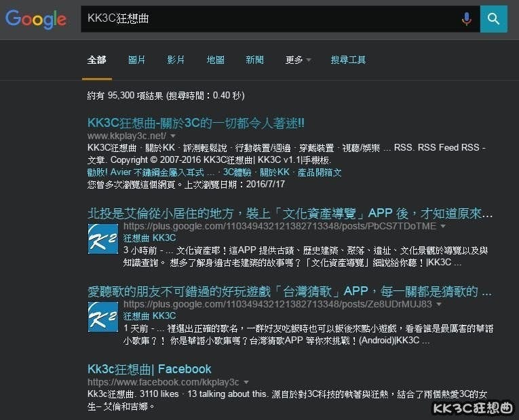
Task: Open the 關於KK sitelink
Action: (274, 172)
